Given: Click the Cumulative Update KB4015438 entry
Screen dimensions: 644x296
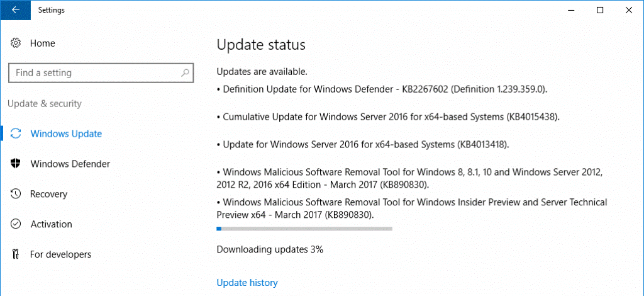Looking at the screenshot, I should (x=389, y=117).
